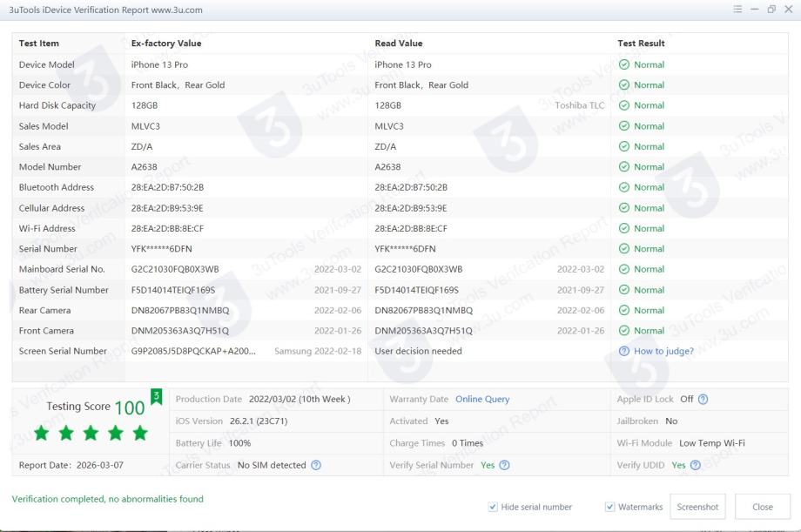Select the truncated Screen Serial Number ex-factory value
The width and height of the screenshot is (801, 532).
[193, 352]
